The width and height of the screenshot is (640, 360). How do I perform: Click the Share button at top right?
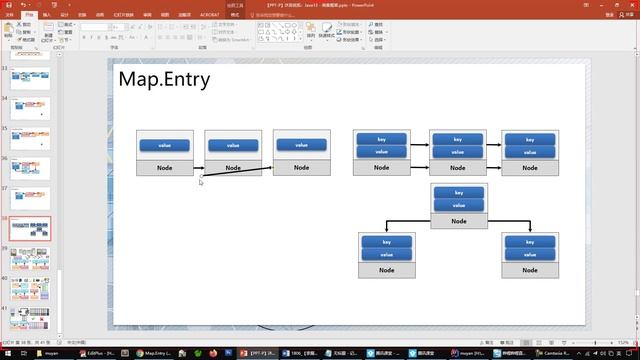click(627, 15)
